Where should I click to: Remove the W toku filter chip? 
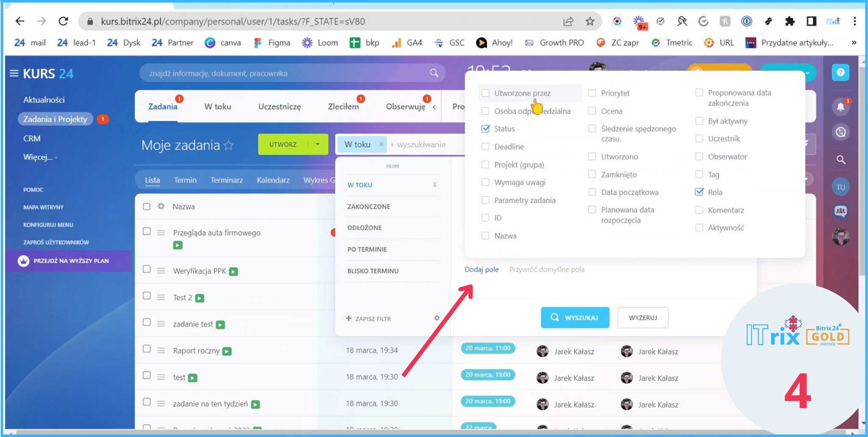[x=381, y=145]
